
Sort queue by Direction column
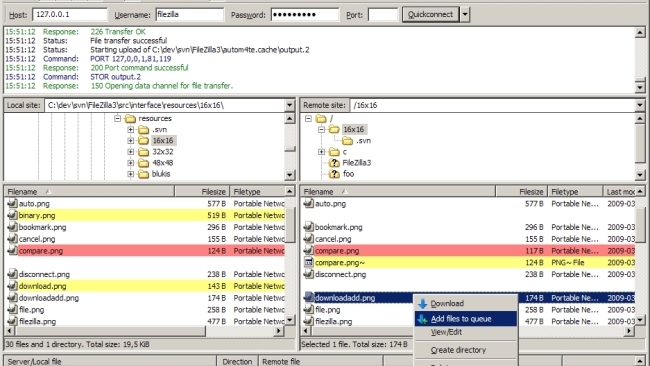tap(238, 361)
